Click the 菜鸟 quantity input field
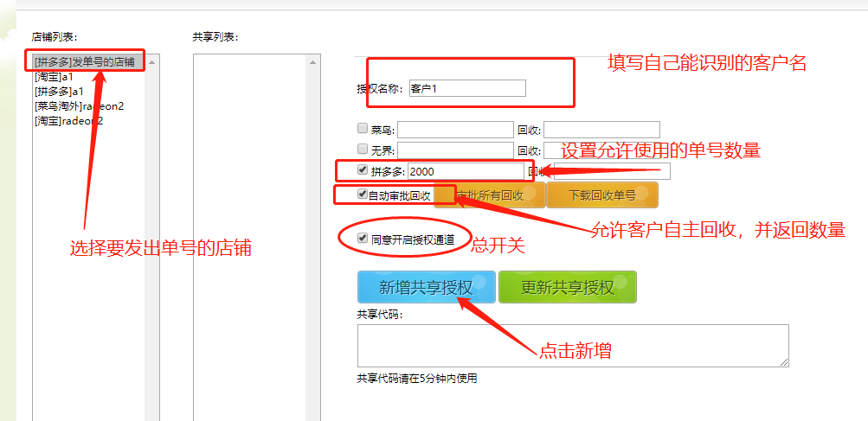868x421 pixels. [x=455, y=130]
